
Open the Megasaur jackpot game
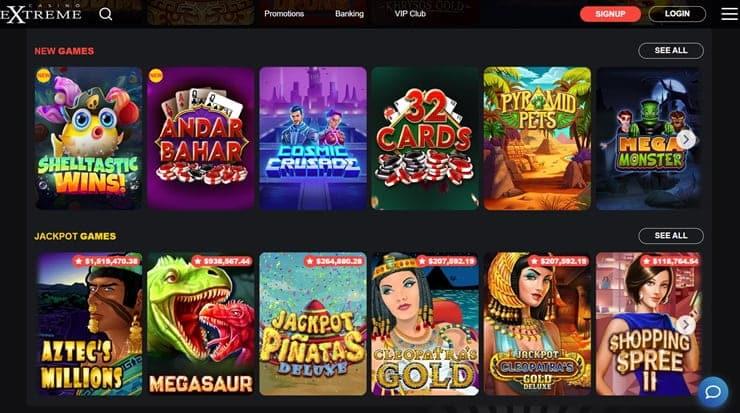(x=201, y=324)
